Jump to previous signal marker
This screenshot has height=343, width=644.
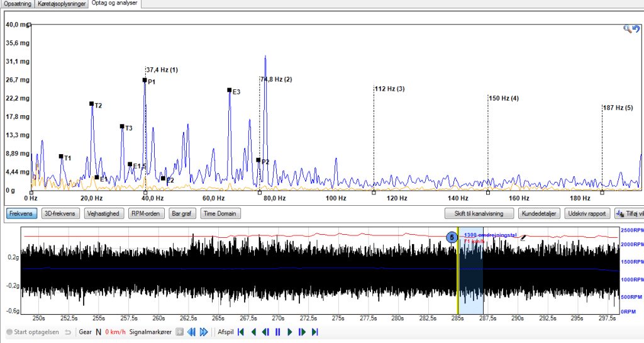[x=191, y=332]
